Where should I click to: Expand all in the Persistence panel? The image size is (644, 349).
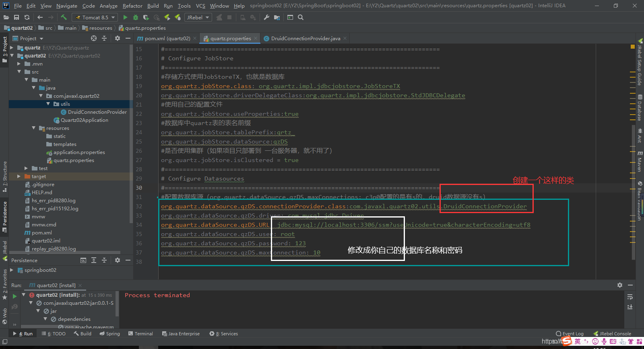coord(94,260)
